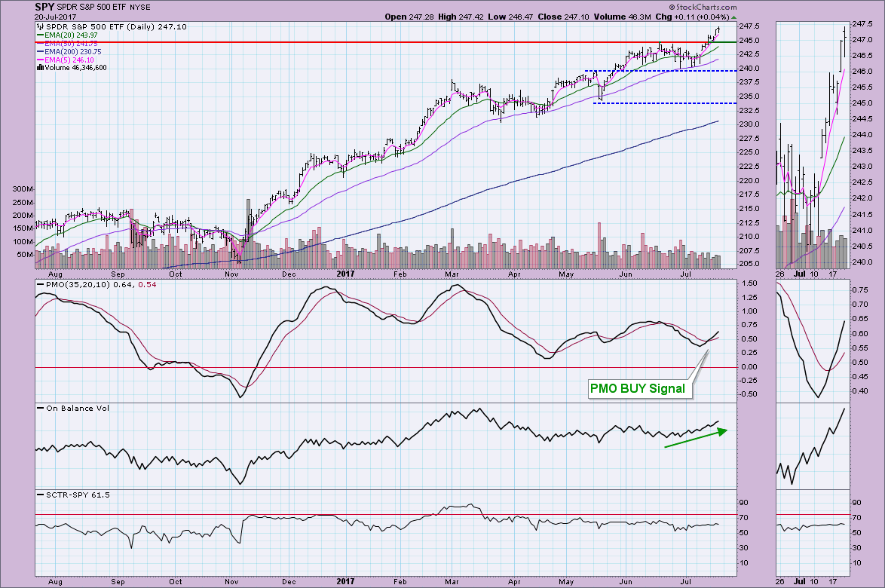885x588 pixels.
Task: Click the '20-Jul-2017' date text
Action: pyautogui.click(x=55, y=17)
